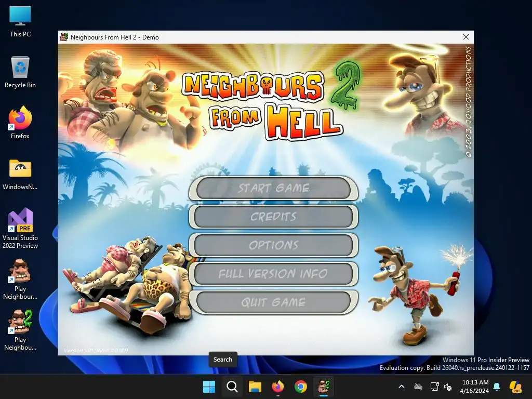Click the game window title bar icon
Image resolution: width=532 pixels, height=399 pixels.
pos(64,37)
